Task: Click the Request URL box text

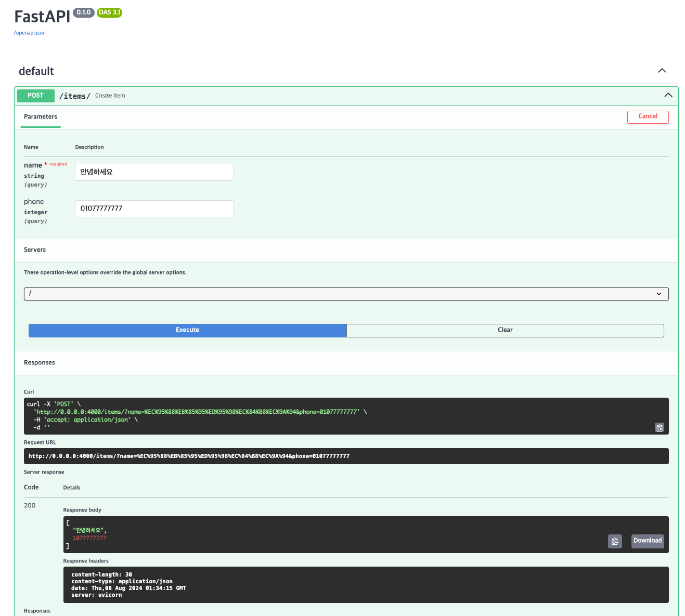Action: 189,456
